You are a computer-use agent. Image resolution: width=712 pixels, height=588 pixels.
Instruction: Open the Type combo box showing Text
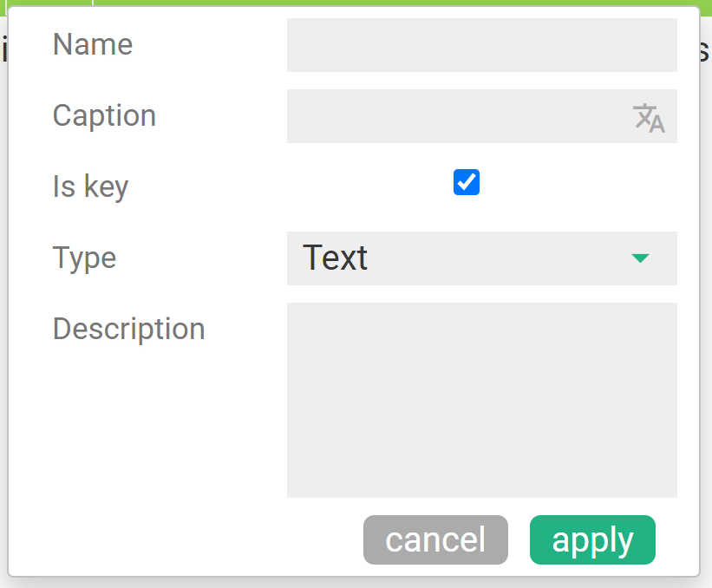pos(482,258)
